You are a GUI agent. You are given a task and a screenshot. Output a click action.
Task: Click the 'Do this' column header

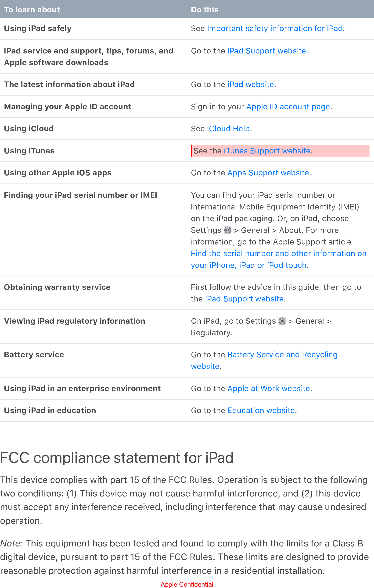tap(204, 10)
